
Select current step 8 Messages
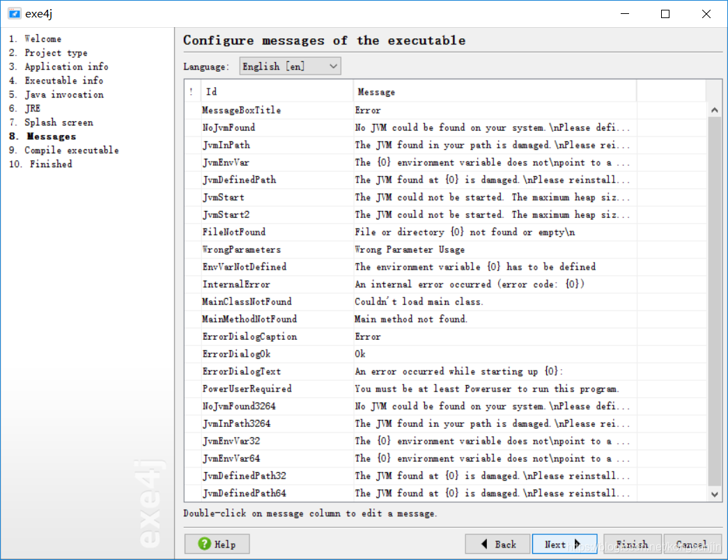[42, 137]
